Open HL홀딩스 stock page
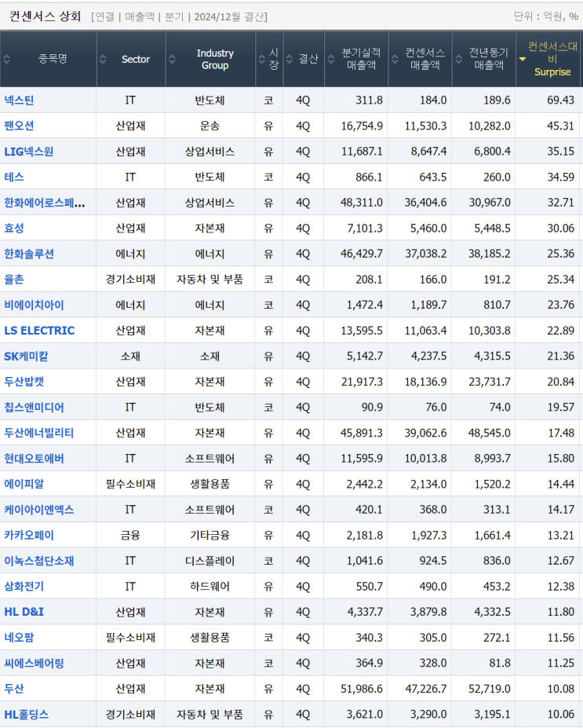Screen dimensions: 583x728 point(27,715)
